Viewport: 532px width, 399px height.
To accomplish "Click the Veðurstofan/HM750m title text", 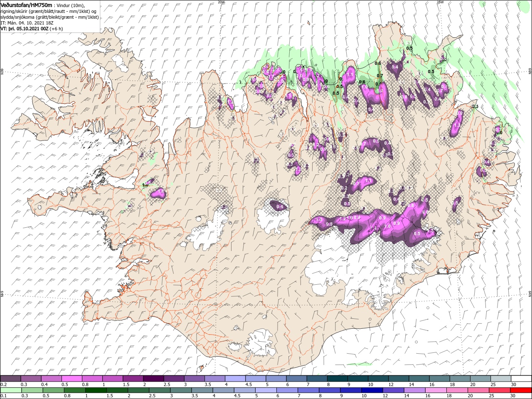I will 26,5.
